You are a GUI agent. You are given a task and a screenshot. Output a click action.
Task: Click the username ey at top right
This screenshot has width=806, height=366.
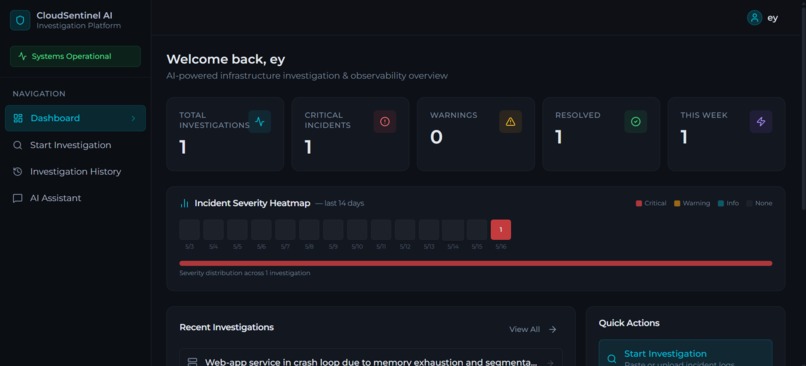coord(773,18)
